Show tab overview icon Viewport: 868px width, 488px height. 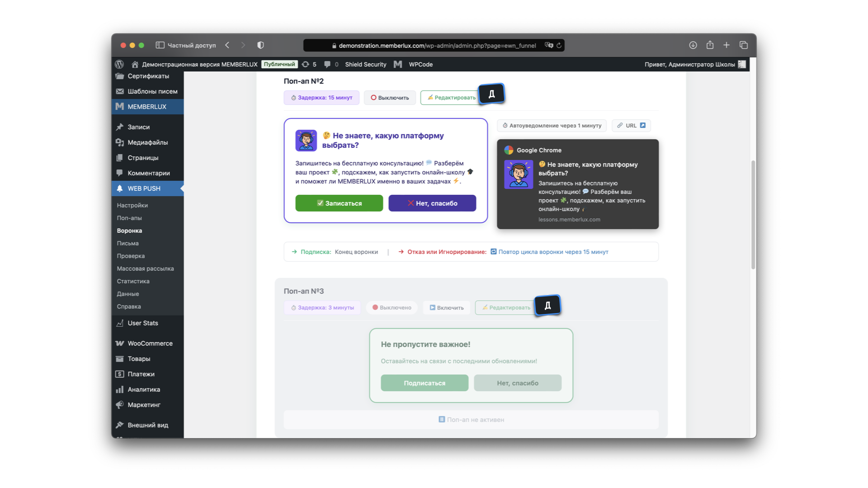(744, 45)
